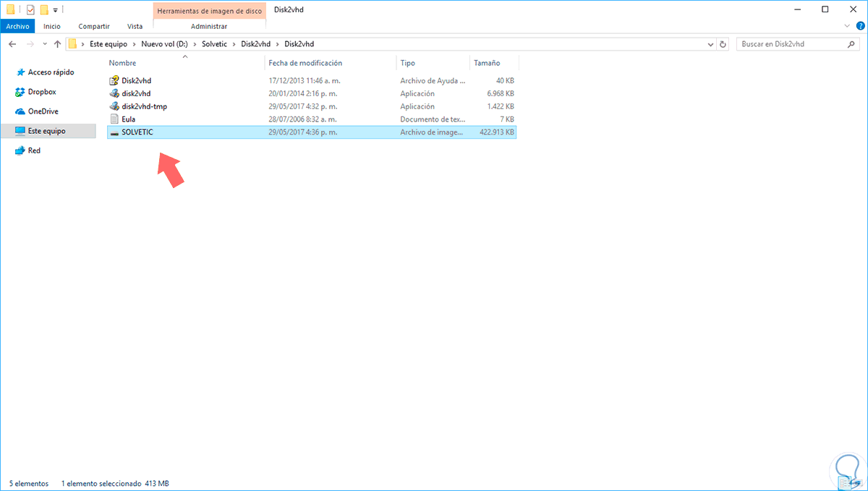This screenshot has width=868, height=491.
Task: Expand chevron after Solvetic in address path
Action: (234, 44)
